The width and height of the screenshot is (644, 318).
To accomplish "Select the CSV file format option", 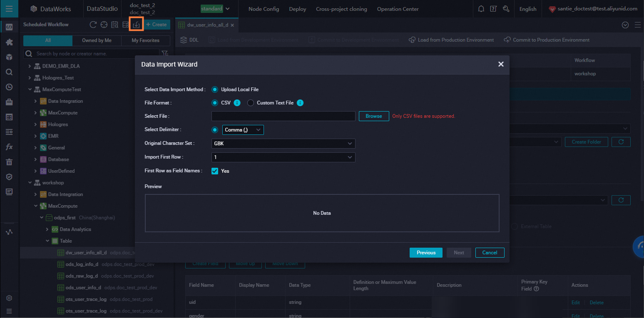I will [215, 103].
